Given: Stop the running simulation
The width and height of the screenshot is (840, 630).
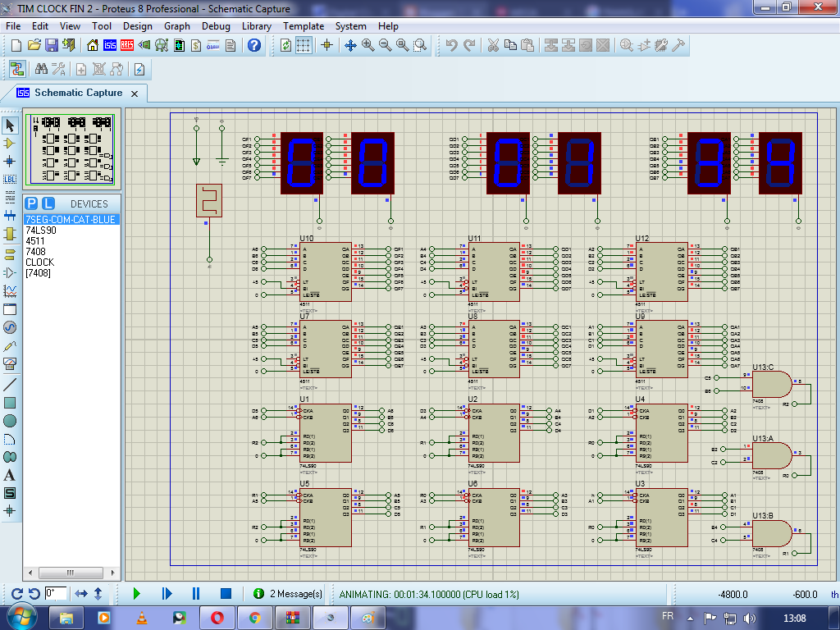Looking at the screenshot, I should [x=226, y=593].
